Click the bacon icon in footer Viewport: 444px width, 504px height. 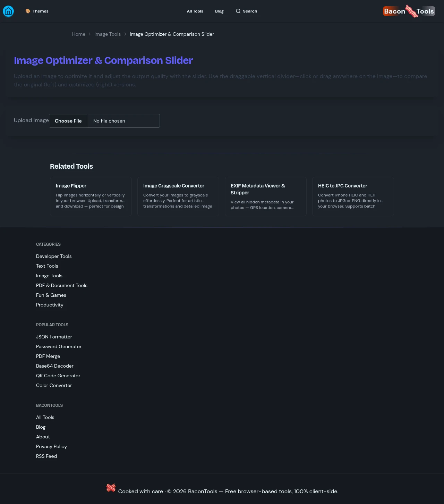111,488
